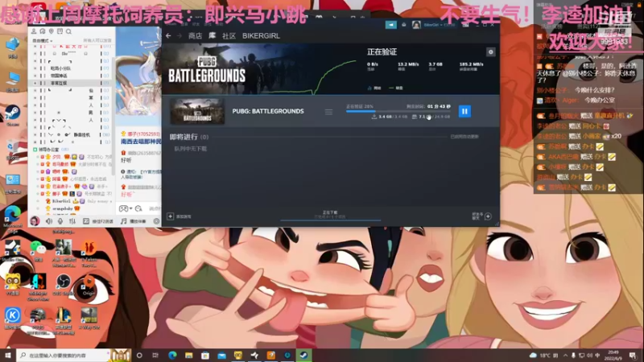
Task: Click the bulletin board icon in YY toolbar
Action: (60, 31)
